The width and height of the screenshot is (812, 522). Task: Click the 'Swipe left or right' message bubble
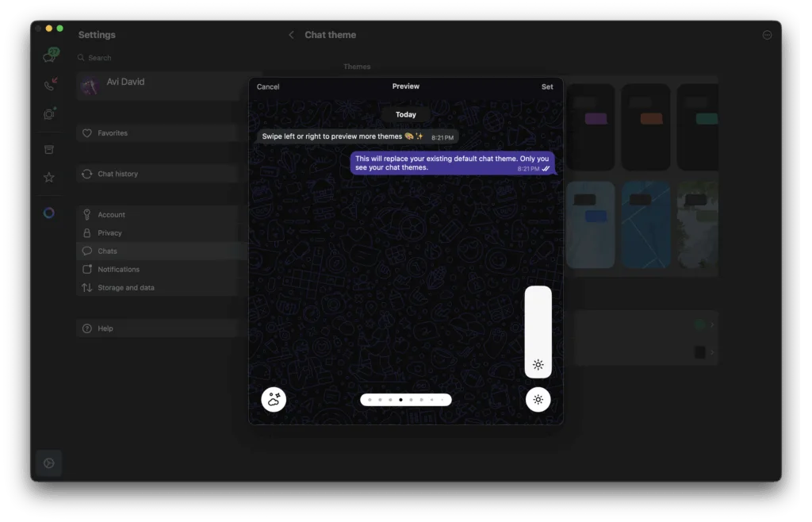click(x=358, y=136)
